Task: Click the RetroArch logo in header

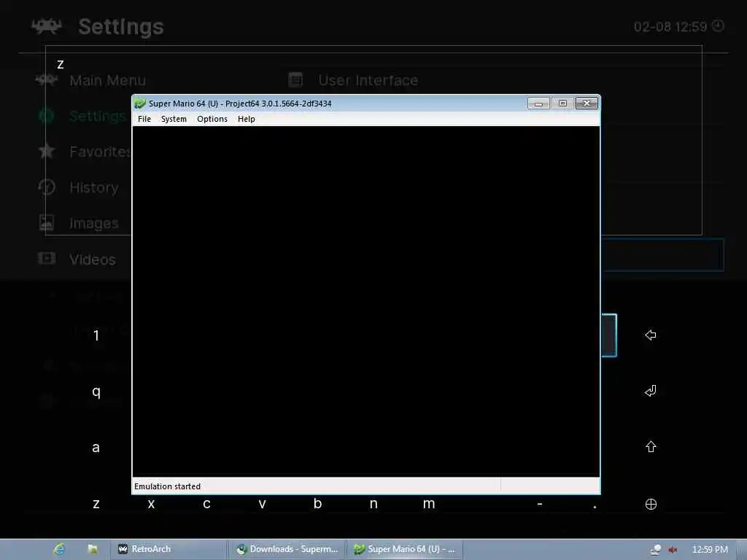Action: (x=46, y=26)
